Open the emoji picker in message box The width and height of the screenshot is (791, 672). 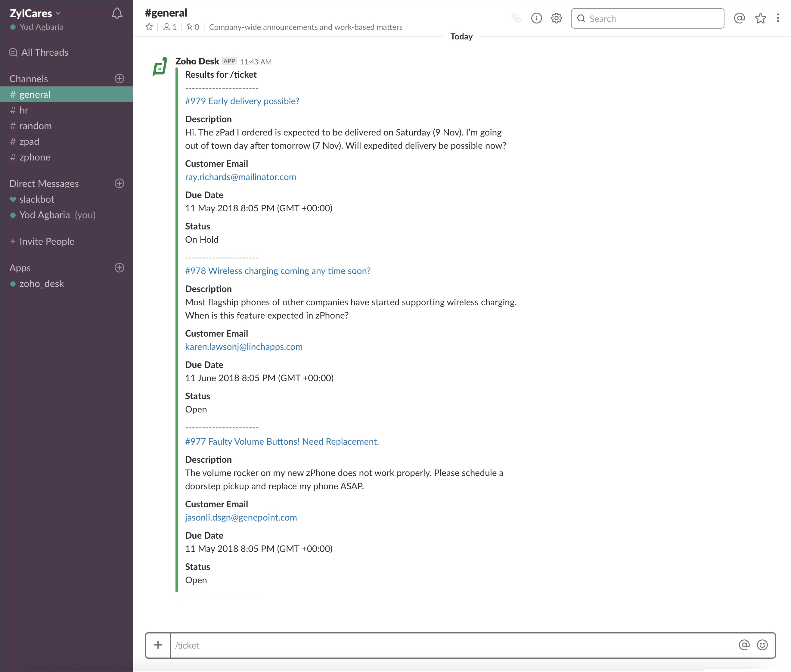coord(762,645)
